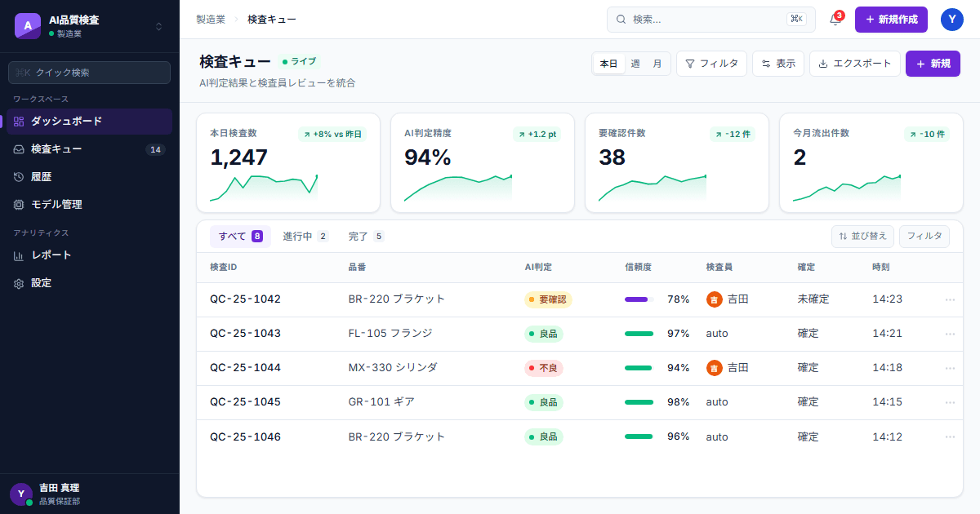Switch period toggle to 月
The image size is (980, 514).
657,64
